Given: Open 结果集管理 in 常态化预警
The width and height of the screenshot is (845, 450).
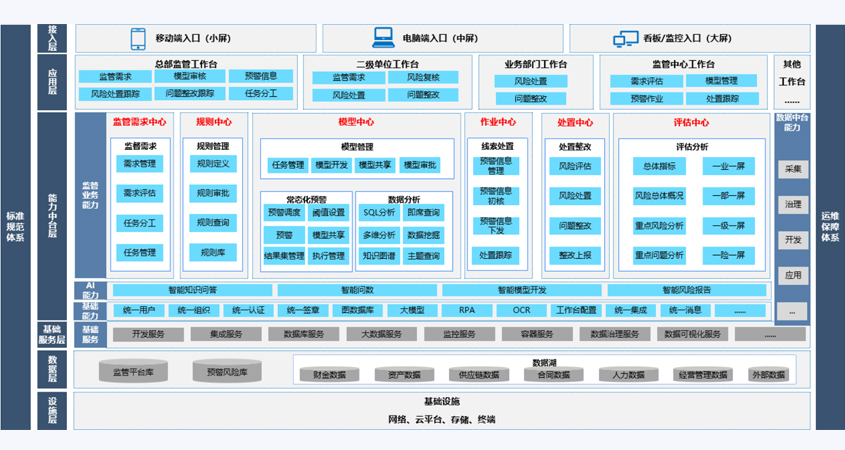Looking at the screenshot, I should [x=284, y=256].
